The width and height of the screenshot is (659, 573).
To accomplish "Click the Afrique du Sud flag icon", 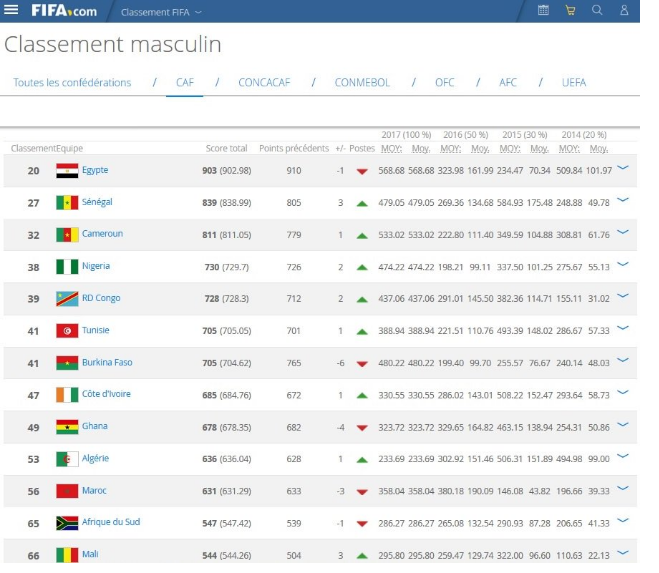I will 67,523.
